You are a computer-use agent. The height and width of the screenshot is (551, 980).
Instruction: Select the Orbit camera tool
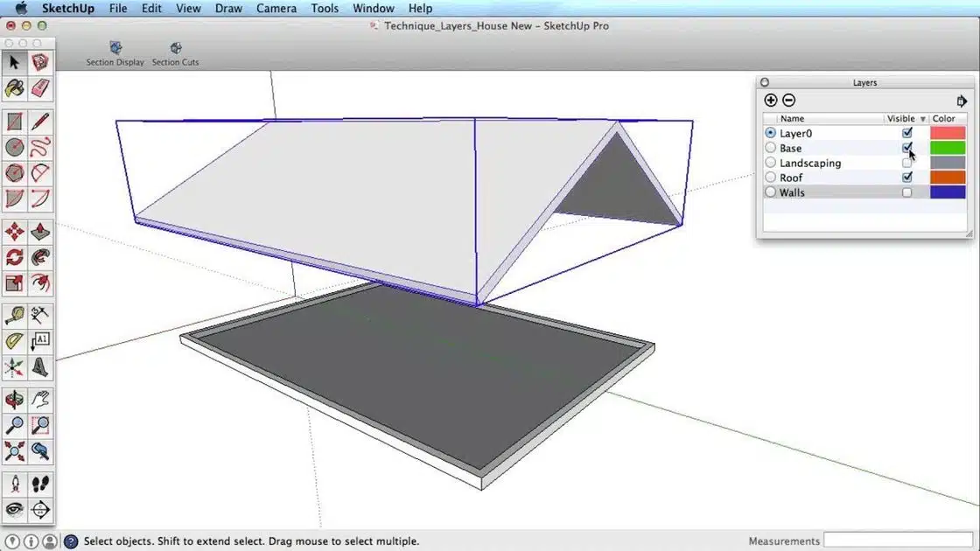(15, 400)
